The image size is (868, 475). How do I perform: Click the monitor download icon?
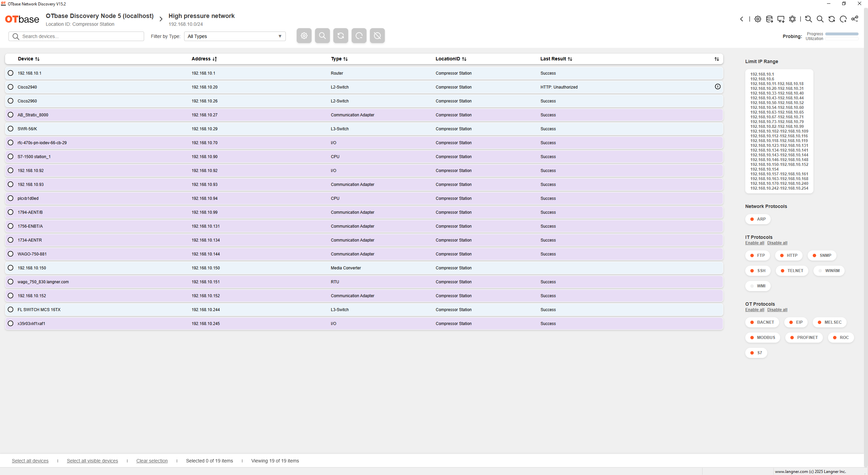click(781, 19)
